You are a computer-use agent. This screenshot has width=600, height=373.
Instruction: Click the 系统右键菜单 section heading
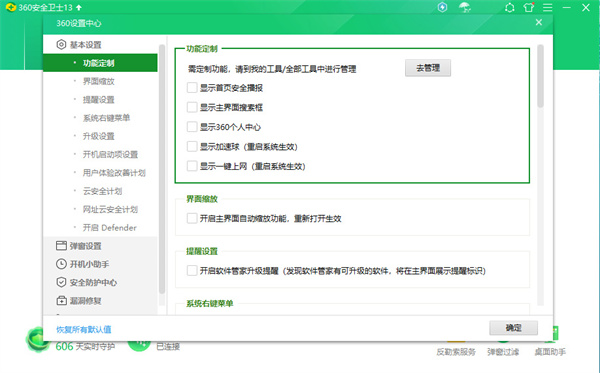(x=209, y=304)
